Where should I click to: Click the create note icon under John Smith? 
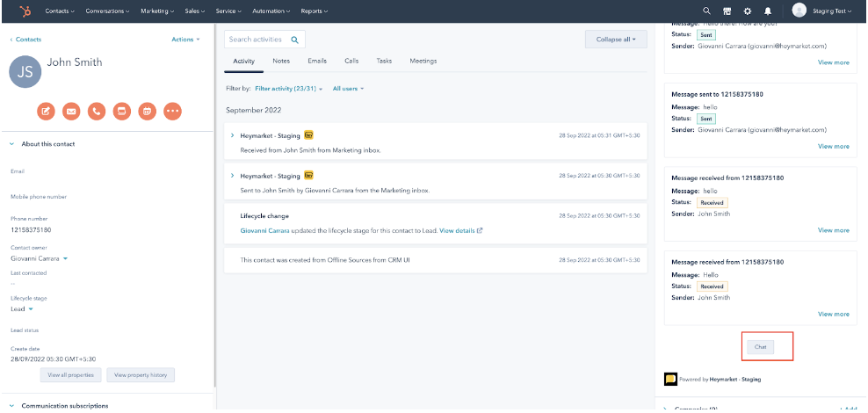(x=46, y=112)
